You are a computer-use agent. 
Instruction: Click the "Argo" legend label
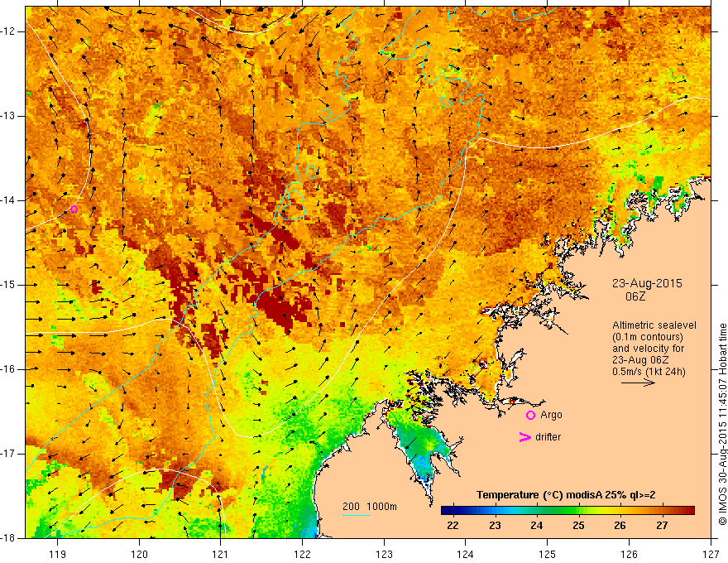point(551,415)
